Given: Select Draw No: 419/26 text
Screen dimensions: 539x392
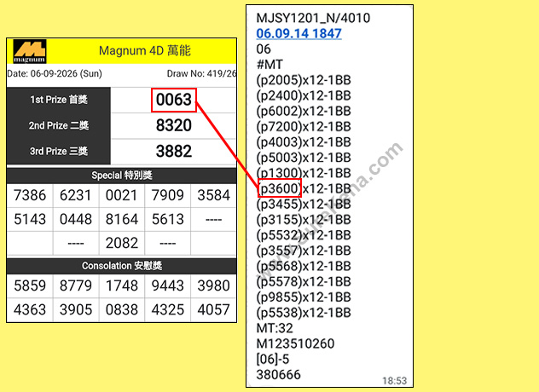Looking at the screenshot, I should pyautogui.click(x=201, y=73).
